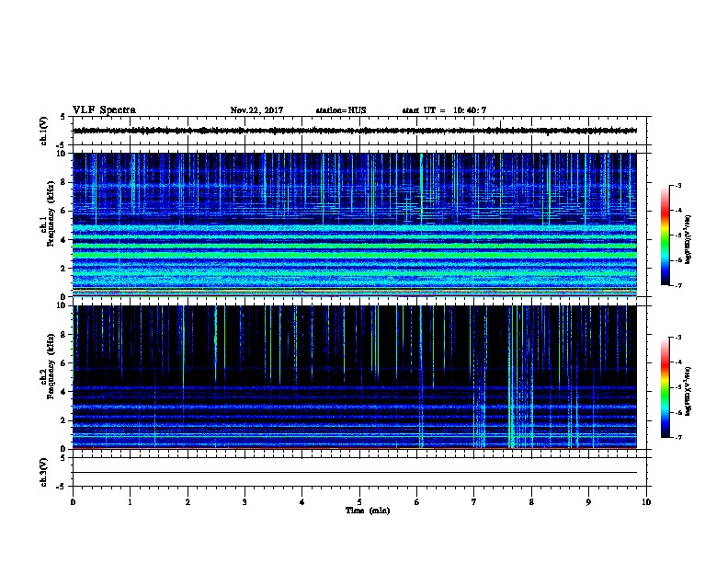
Task: Click the bright sferic burst near minute 7.7 in ch.2
Action: [512, 377]
